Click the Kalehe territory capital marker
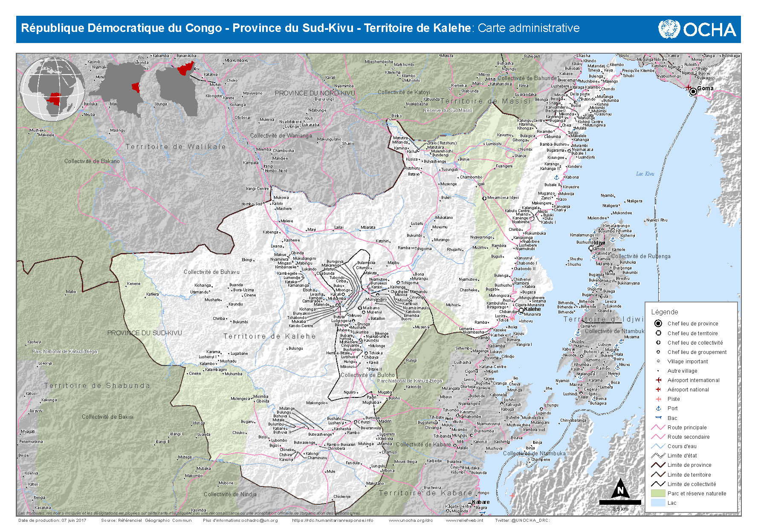The width and height of the screenshot is (758, 532). point(521,310)
